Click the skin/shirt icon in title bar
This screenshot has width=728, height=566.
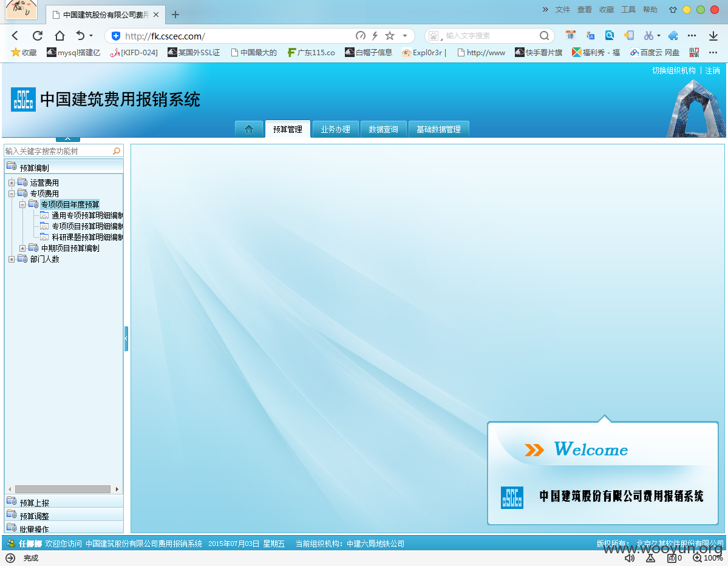pos(673,10)
